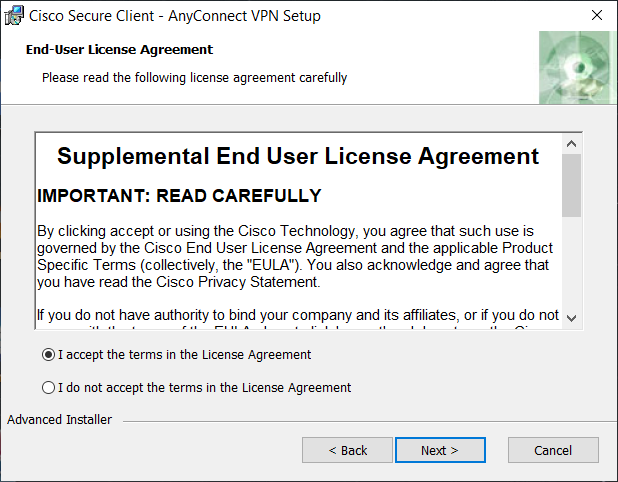Choose "I do not accept the terms" option
This screenshot has width=618, height=482.
(x=49, y=388)
